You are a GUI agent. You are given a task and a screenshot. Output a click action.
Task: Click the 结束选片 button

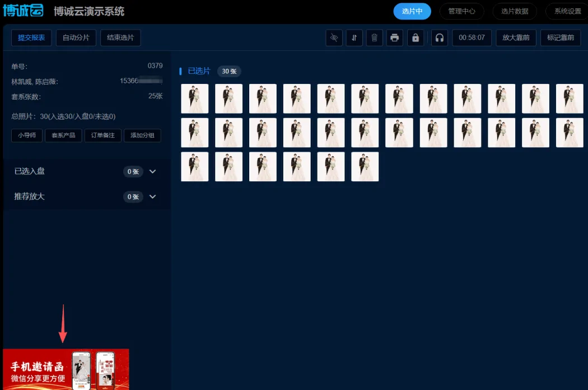(120, 38)
